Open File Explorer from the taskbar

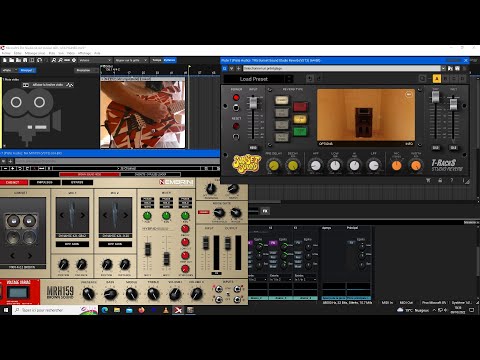pyautogui.click(x=117, y=310)
